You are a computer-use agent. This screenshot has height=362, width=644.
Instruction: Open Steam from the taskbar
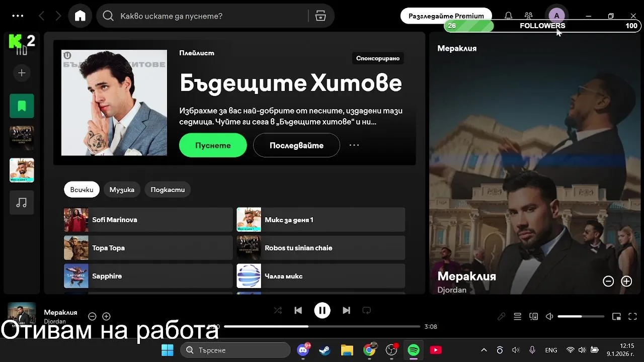[x=325, y=350]
